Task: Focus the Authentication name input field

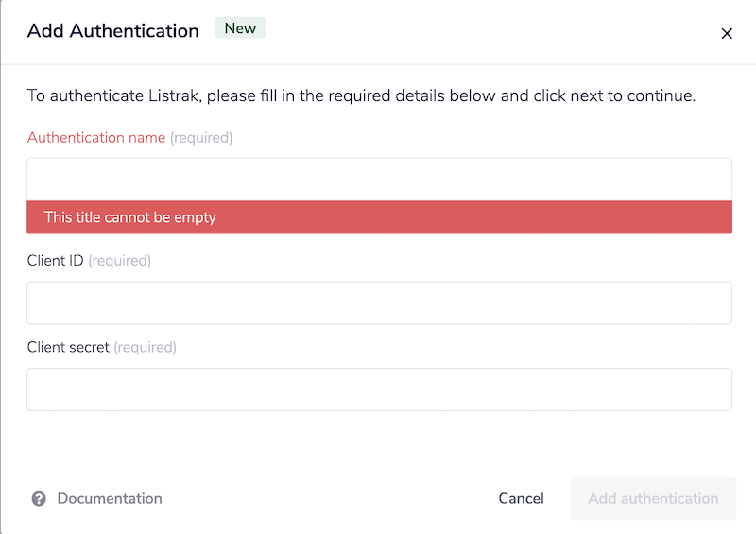Action: coord(379,179)
